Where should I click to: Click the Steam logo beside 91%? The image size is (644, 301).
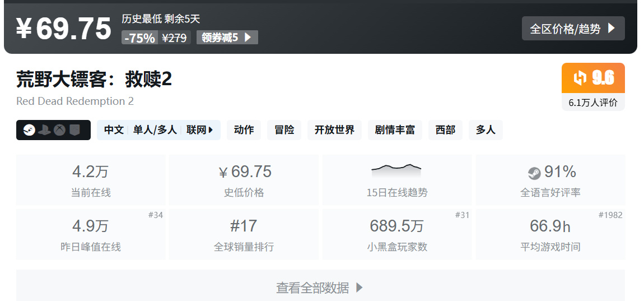pyautogui.click(x=534, y=173)
